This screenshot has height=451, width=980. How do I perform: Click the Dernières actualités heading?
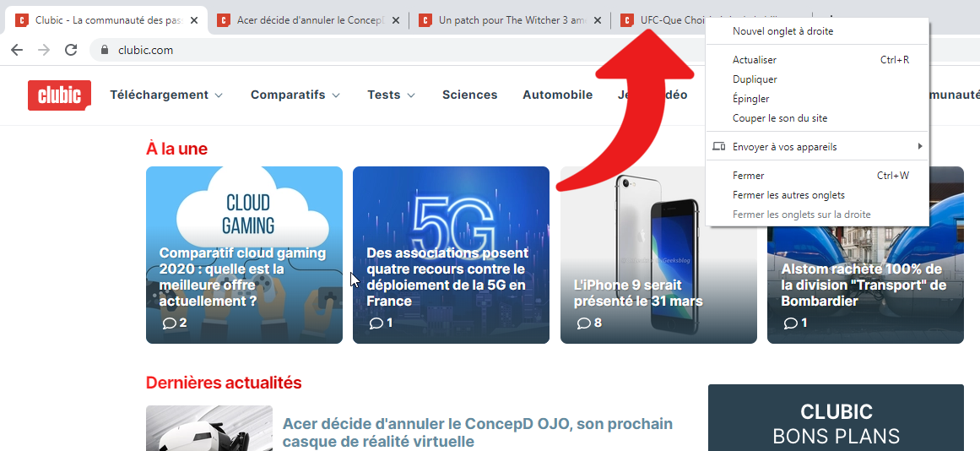coord(224,383)
